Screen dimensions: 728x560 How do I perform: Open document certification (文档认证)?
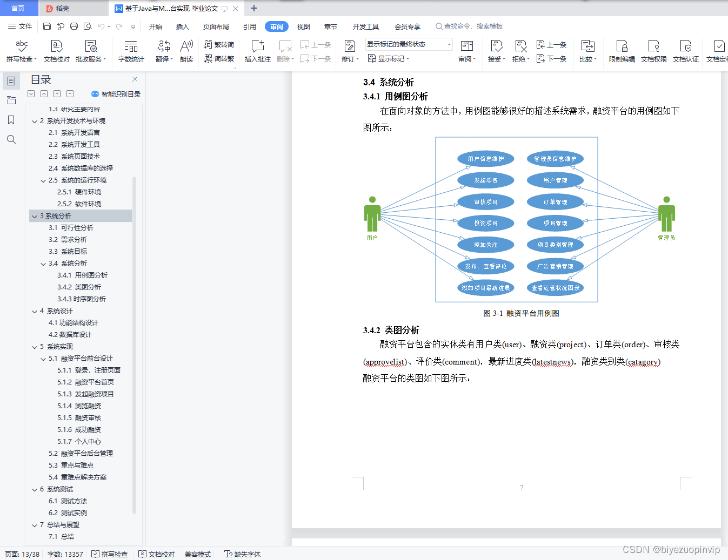click(x=685, y=51)
